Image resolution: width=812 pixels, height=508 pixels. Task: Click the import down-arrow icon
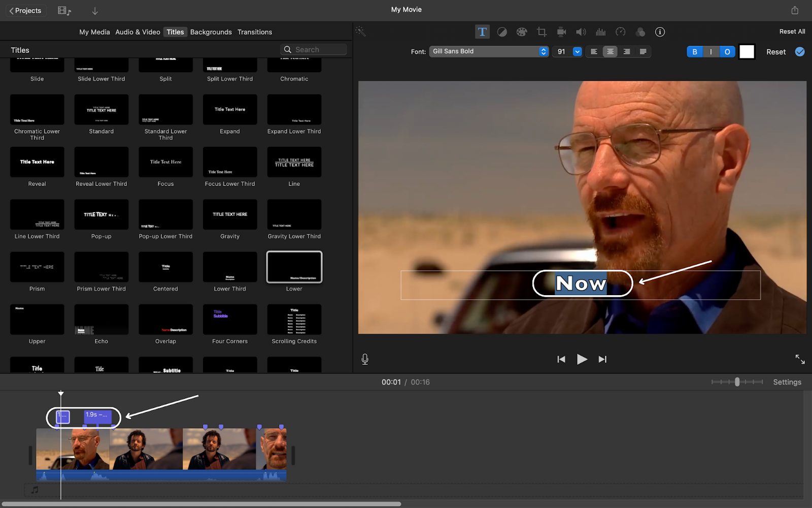(95, 11)
